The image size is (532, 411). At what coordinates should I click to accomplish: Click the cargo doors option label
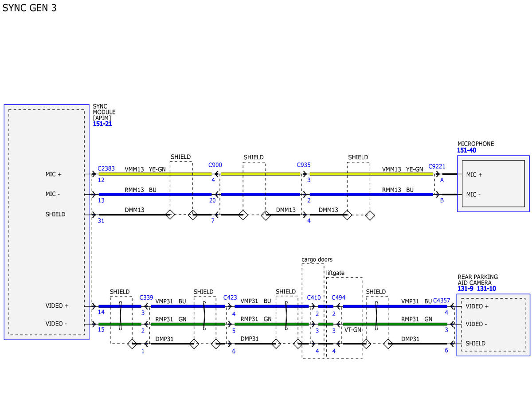[x=317, y=259]
